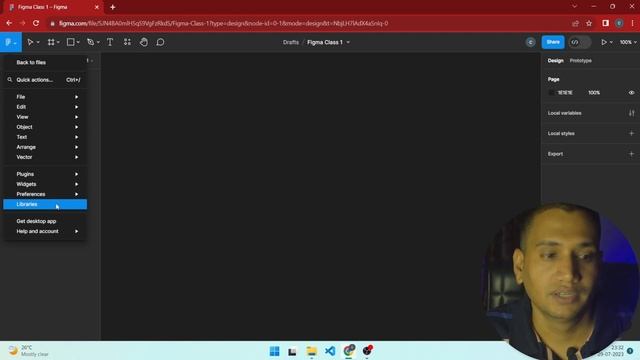
Task: Open the weather widget on taskbar
Action: [x=29, y=351]
